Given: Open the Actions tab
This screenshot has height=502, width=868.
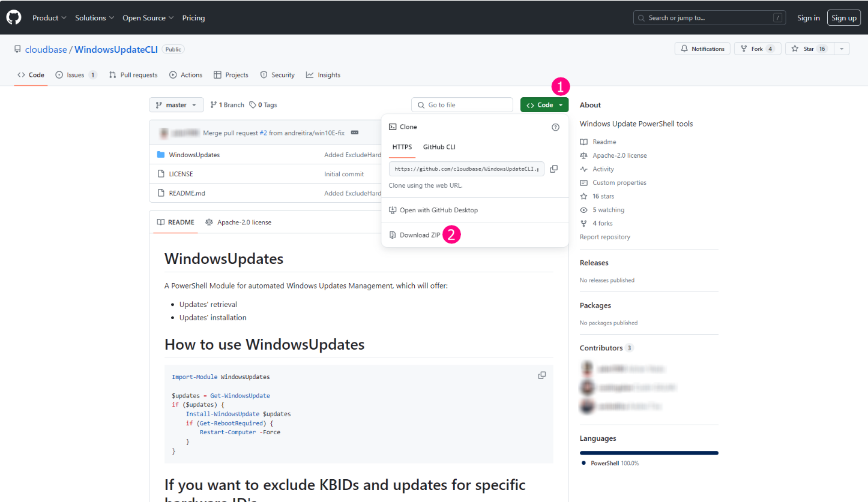Looking at the screenshot, I should [186, 75].
